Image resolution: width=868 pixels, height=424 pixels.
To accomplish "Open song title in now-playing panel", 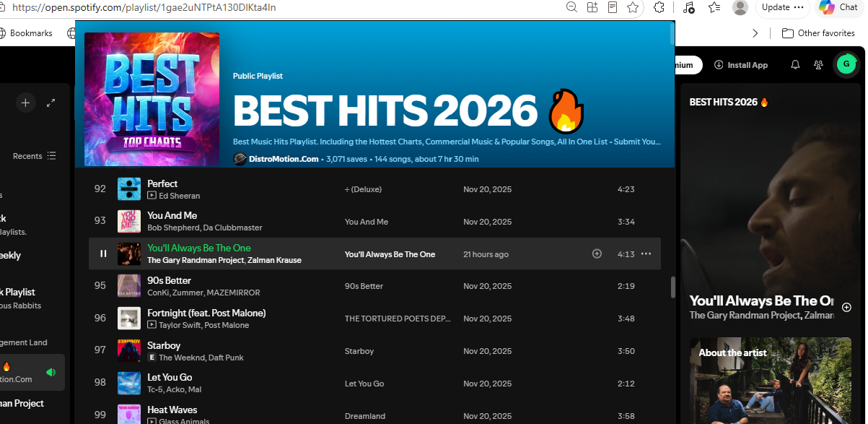I will pos(761,300).
